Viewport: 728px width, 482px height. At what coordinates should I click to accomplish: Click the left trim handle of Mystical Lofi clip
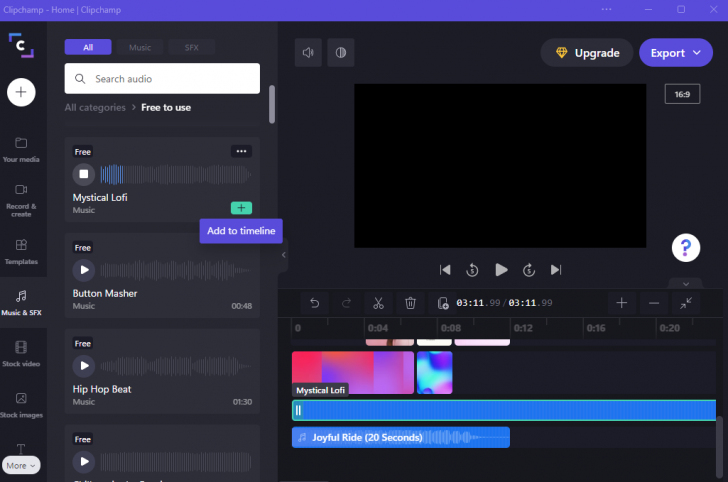[x=298, y=410]
